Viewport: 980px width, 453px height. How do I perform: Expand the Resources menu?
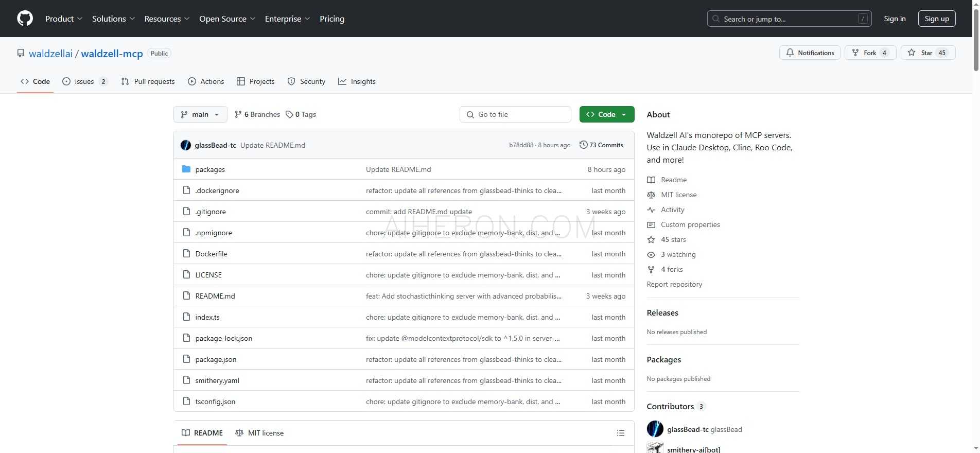tap(167, 19)
